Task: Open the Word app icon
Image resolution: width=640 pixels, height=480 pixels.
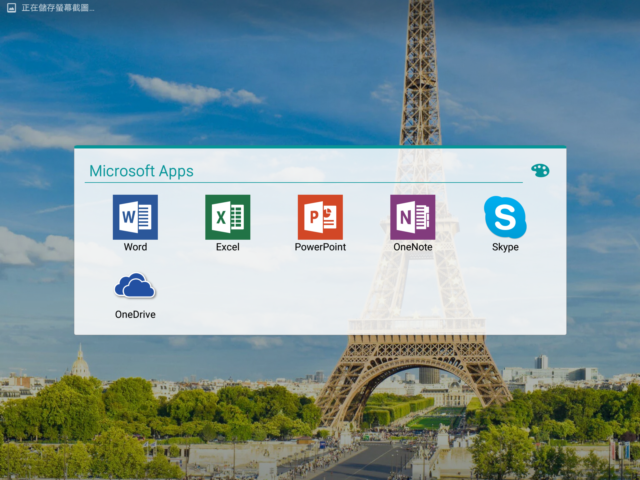Action: (x=135, y=217)
